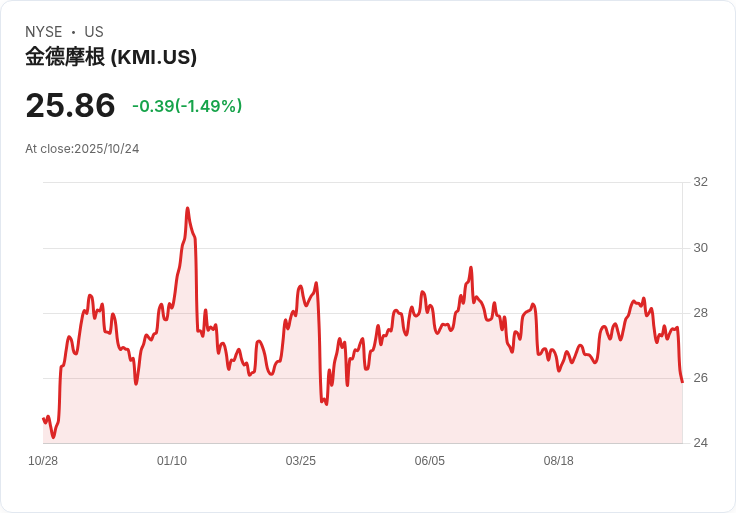Click the end point of the price line
The width and height of the screenshot is (736, 513).
(682, 382)
